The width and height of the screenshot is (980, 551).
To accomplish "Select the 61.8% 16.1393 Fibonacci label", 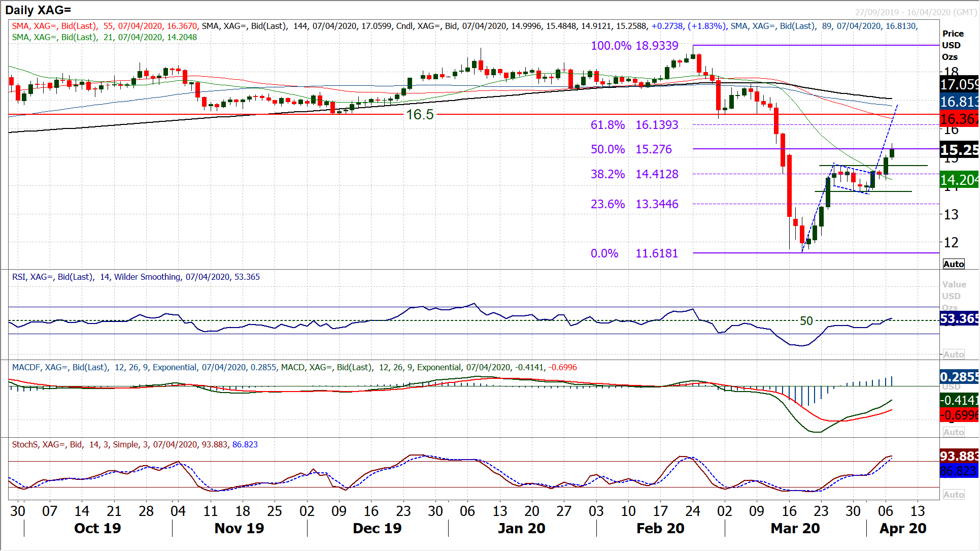I will [634, 125].
